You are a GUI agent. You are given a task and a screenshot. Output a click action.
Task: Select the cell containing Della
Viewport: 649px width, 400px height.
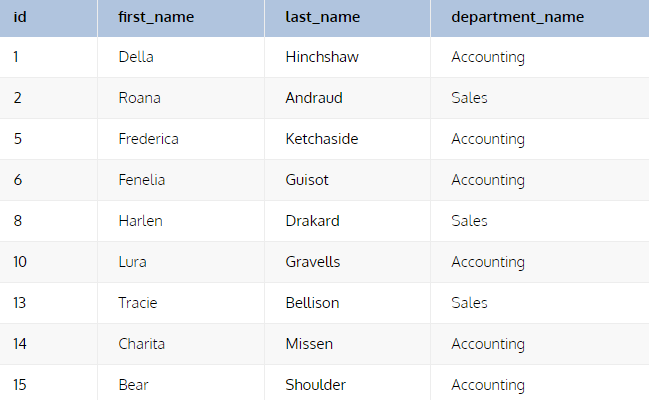(136, 57)
